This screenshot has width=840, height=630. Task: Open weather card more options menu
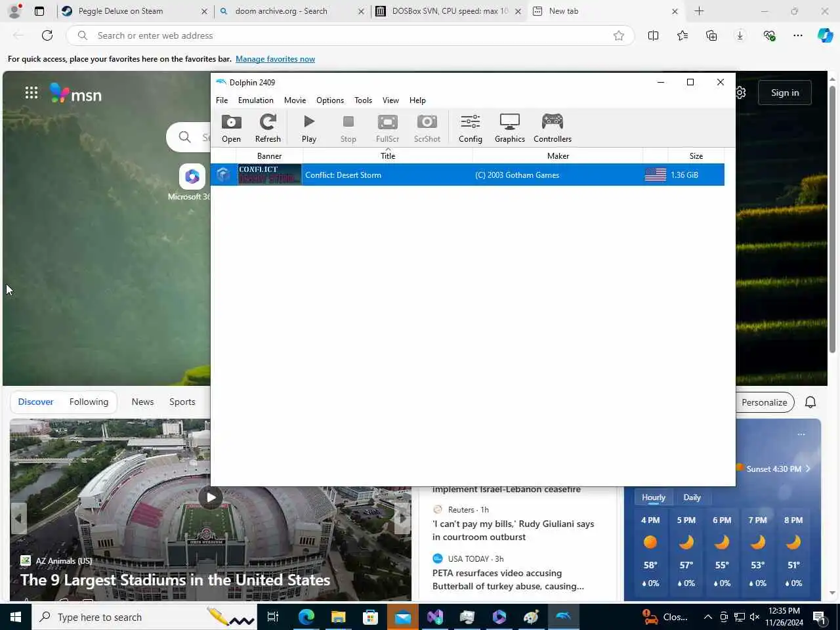pos(801,434)
